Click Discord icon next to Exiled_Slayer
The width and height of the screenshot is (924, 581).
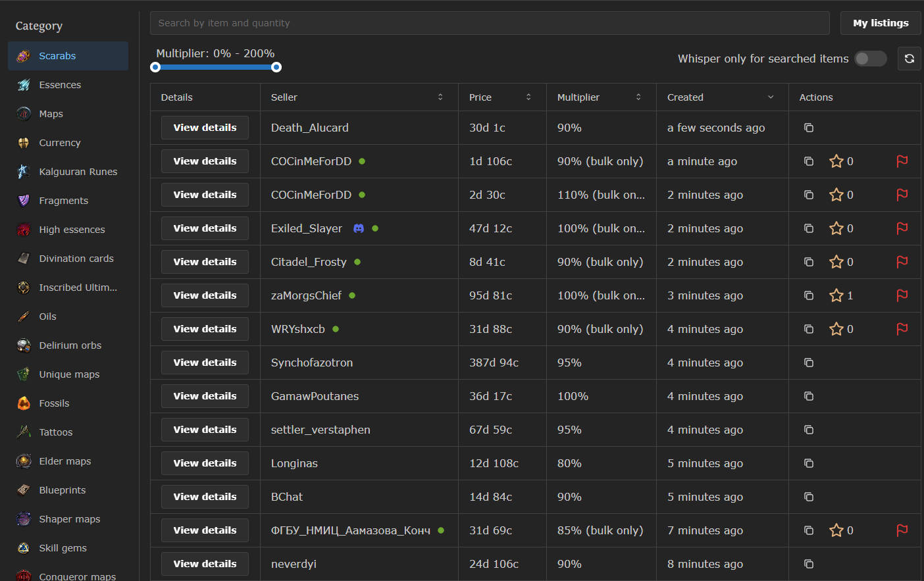pos(359,228)
